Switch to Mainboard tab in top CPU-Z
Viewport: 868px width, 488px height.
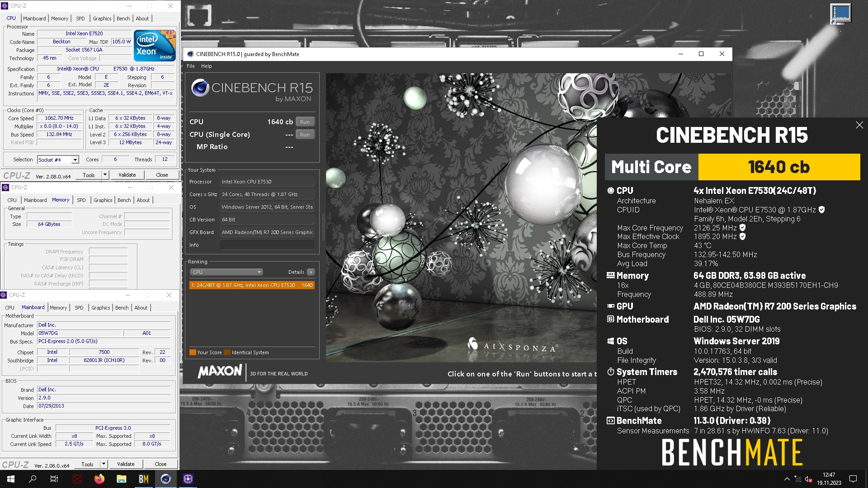(x=34, y=19)
